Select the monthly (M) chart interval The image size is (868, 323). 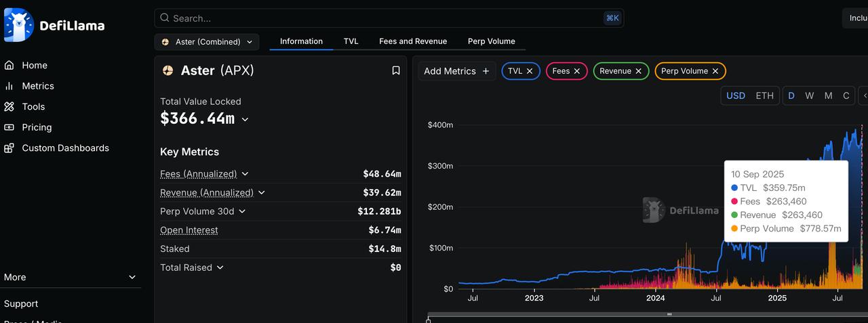[828, 95]
